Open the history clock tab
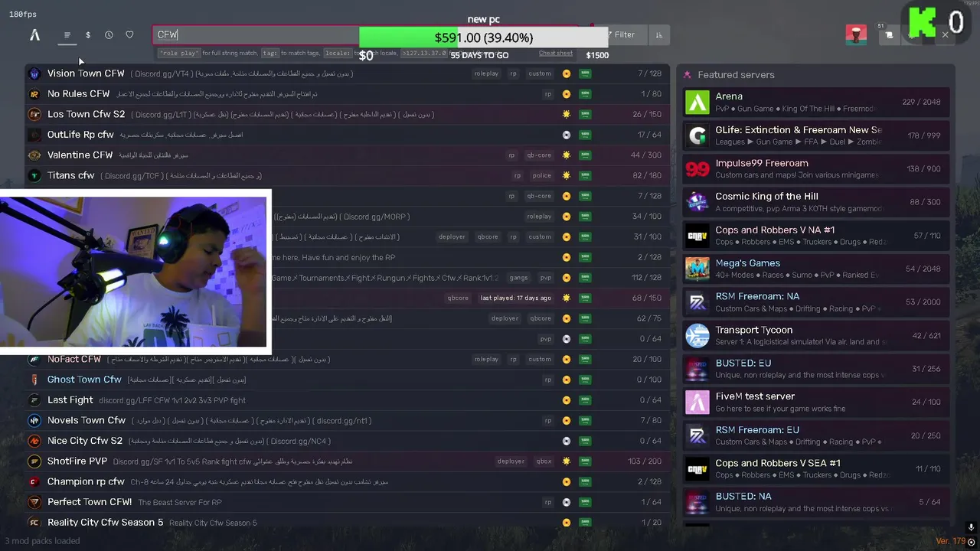980x551 pixels. pos(109,34)
